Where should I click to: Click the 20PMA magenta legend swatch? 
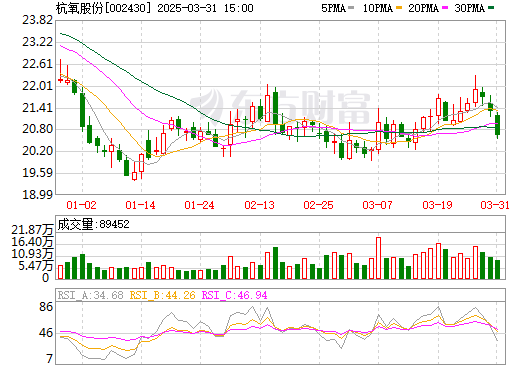[x=445, y=8]
